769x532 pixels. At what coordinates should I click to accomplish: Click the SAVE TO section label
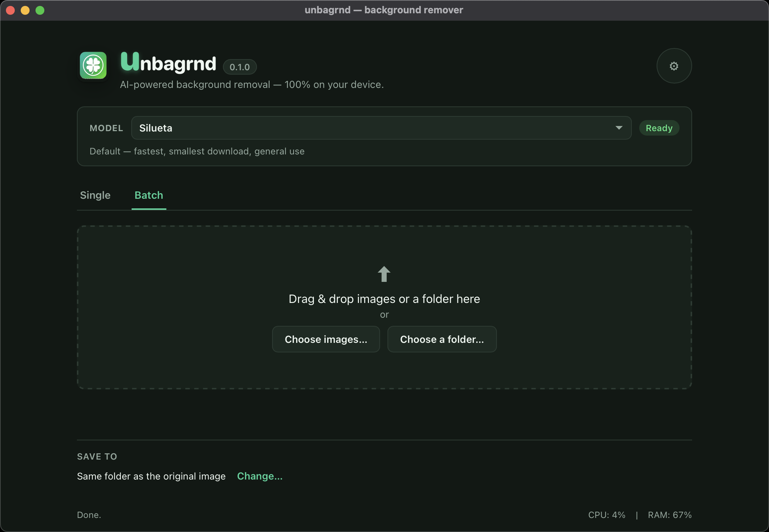point(97,457)
